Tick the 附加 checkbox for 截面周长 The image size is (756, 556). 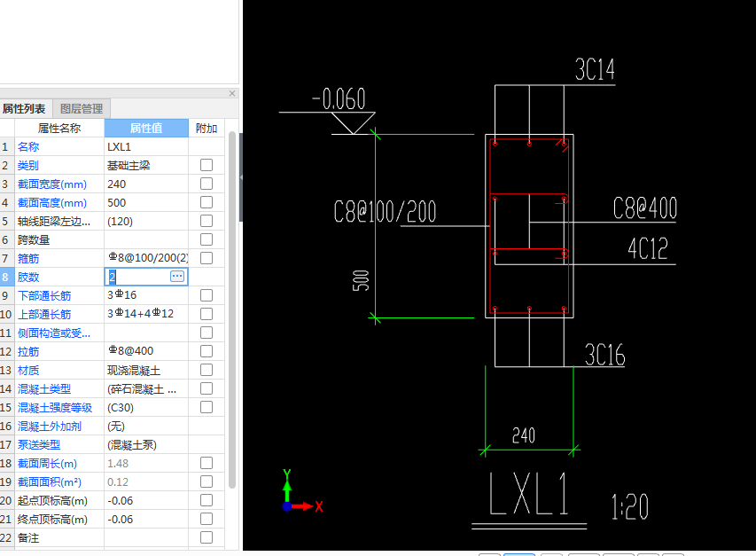[x=207, y=463]
